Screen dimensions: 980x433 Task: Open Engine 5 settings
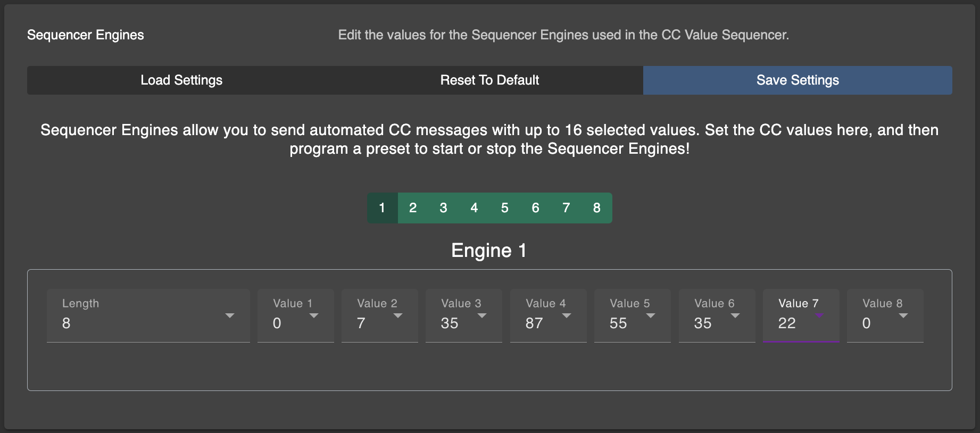[504, 208]
